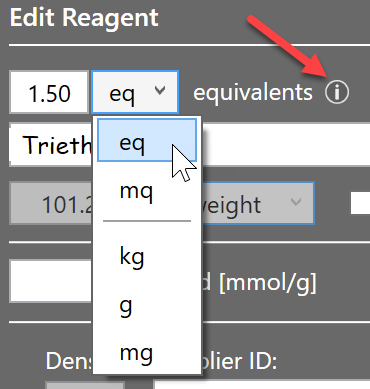370x389 pixels.
Task: Click the chevron arrow of the eq selector
Action: pyautogui.click(x=160, y=90)
